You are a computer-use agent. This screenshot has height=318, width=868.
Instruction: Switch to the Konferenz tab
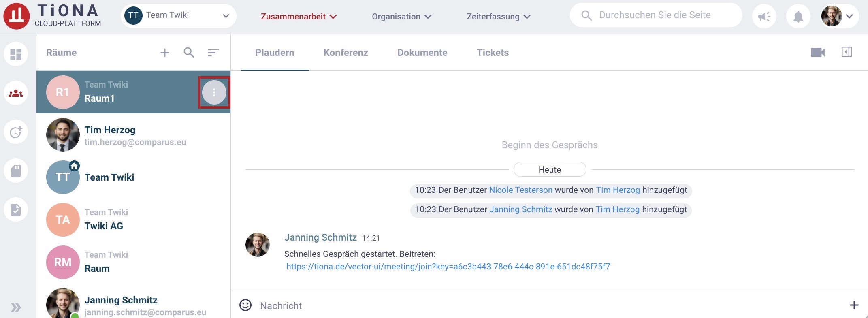[x=345, y=53]
